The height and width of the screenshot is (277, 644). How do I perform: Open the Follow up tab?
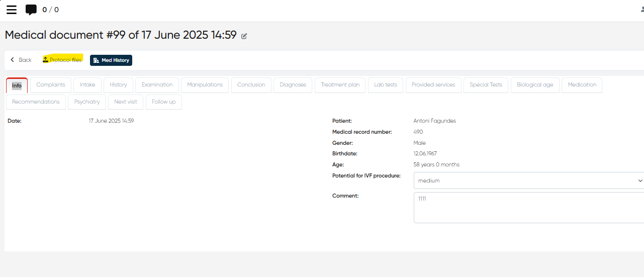click(164, 102)
